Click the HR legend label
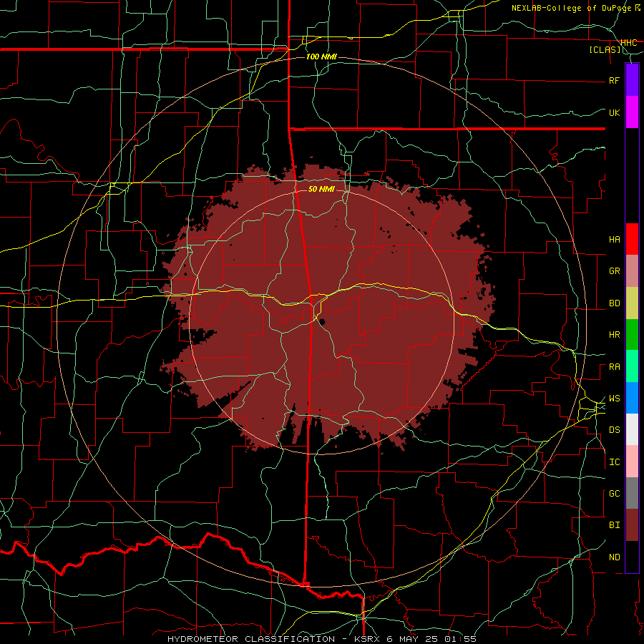 (x=614, y=335)
